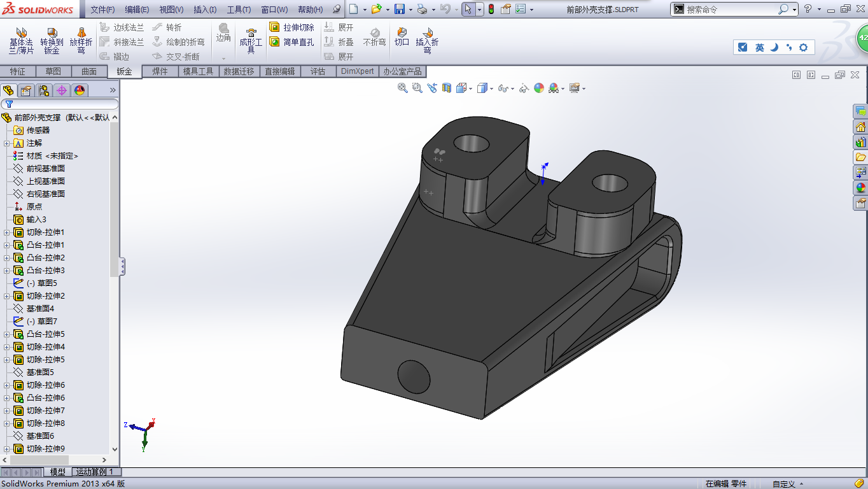Open the Corners (边角) tool

tap(223, 33)
